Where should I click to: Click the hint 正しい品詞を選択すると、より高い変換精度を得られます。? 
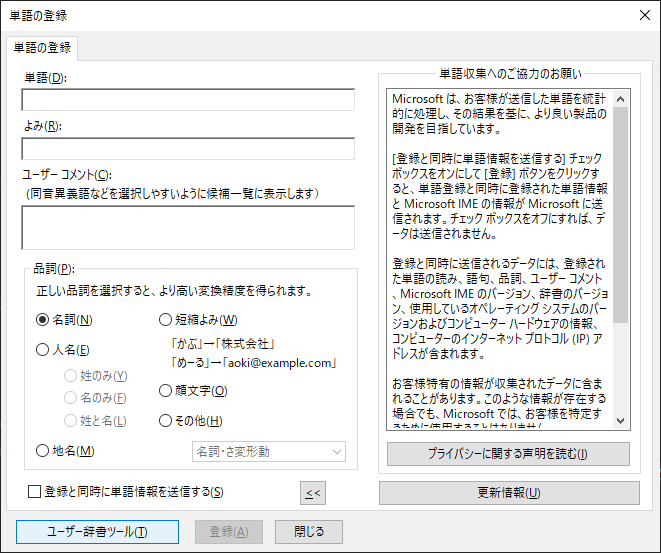tap(175, 291)
